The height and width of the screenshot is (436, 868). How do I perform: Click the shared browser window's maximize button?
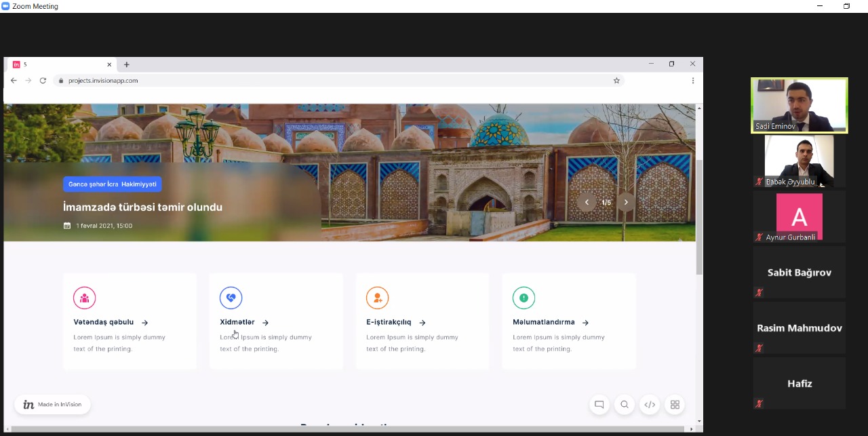(x=671, y=64)
